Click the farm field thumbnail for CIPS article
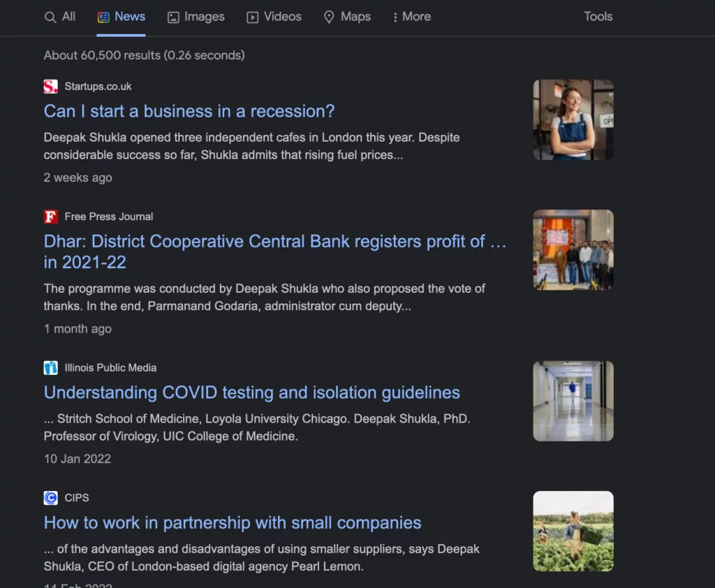 573,531
